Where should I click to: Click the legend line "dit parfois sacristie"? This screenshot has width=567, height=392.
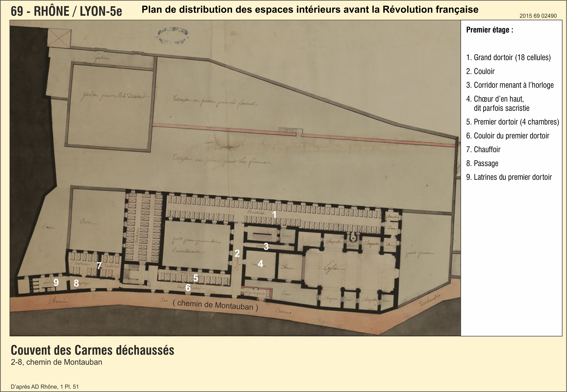[x=501, y=108]
